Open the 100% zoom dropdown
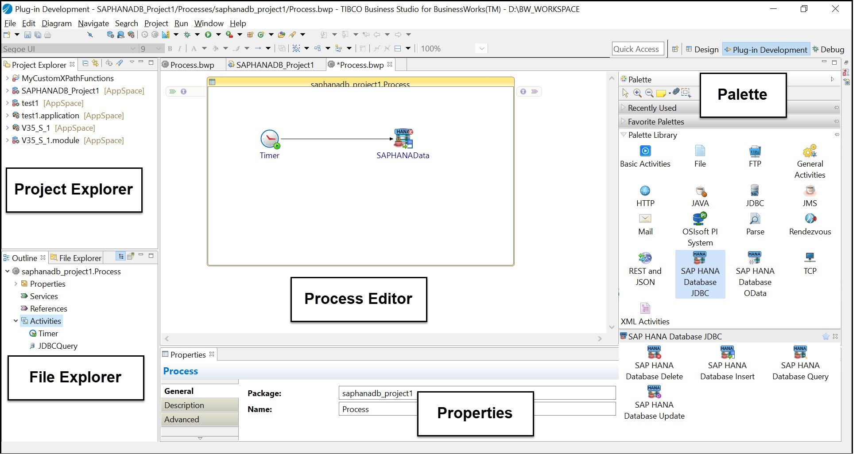868x459 pixels. coord(482,49)
